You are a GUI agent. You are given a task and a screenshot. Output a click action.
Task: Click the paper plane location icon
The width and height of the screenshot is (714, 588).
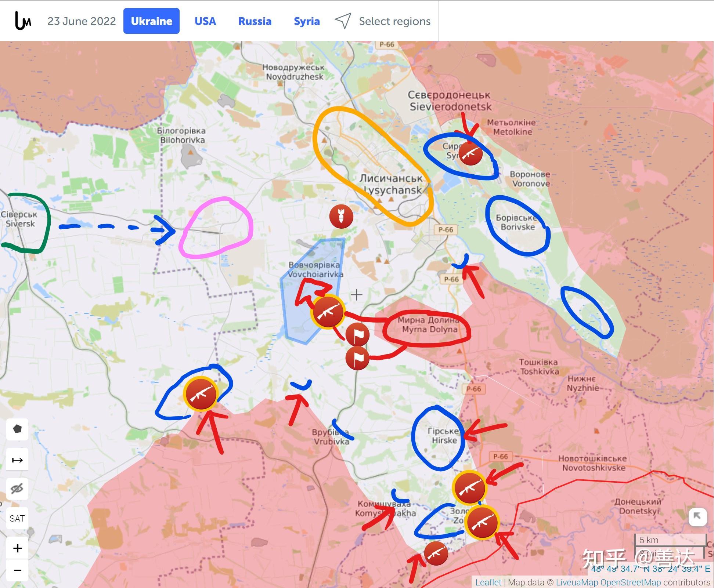click(343, 21)
